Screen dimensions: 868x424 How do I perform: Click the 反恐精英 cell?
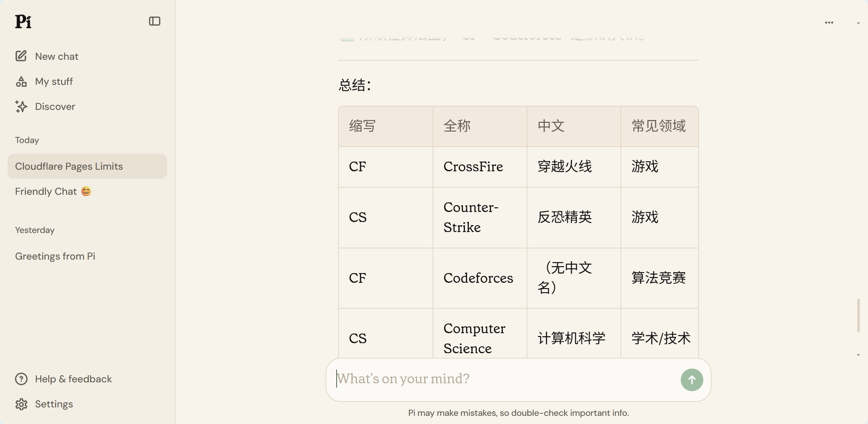pos(574,217)
